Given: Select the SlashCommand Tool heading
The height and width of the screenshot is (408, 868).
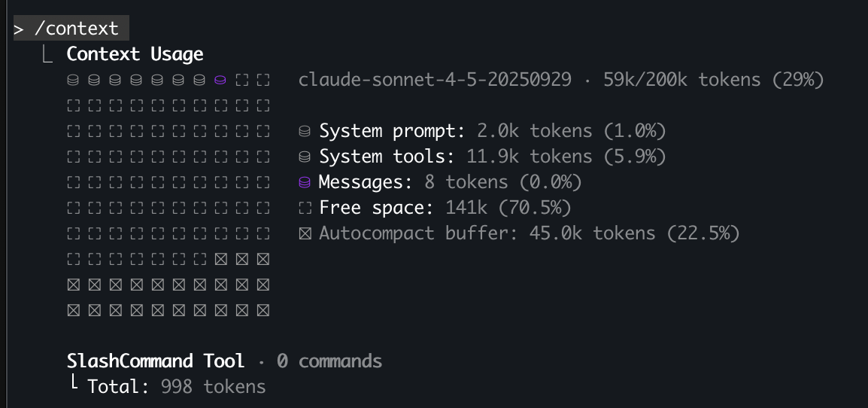Looking at the screenshot, I should tap(156, 361).
